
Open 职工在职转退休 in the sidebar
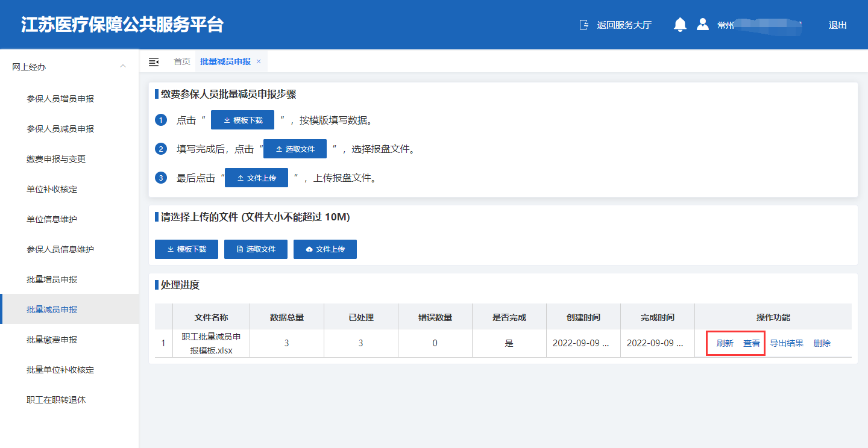56,400
